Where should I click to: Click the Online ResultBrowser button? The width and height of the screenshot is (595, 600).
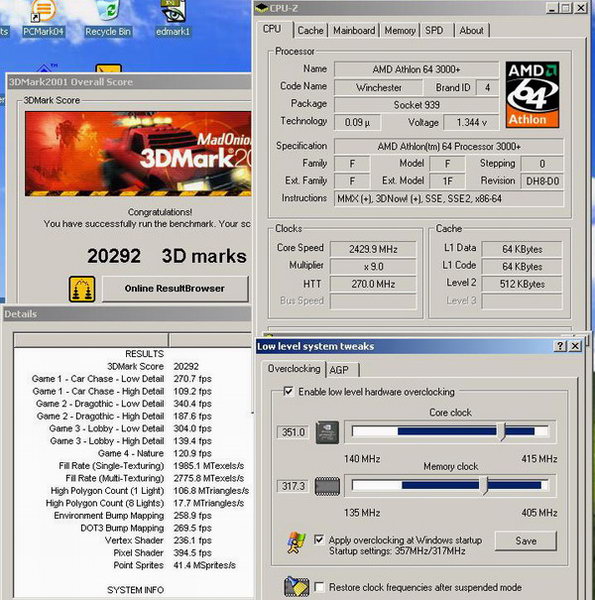pyautogui.click(x=175, y=289)
